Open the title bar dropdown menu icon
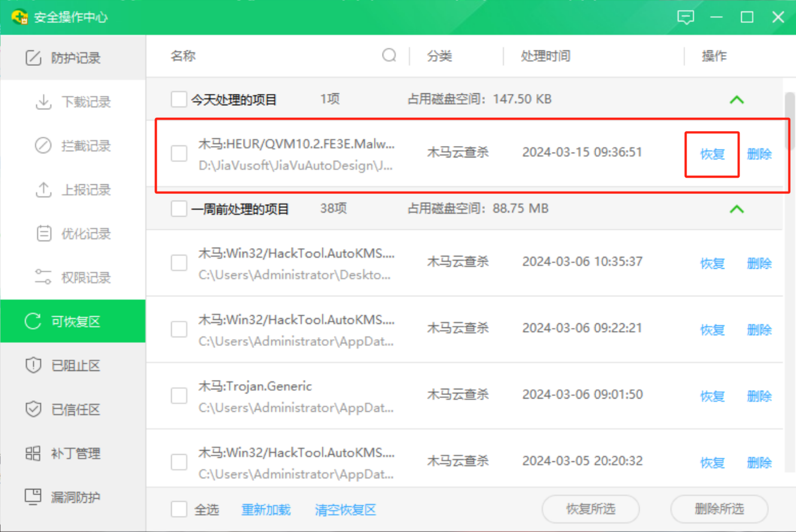Viewport: 796px width, 532px height. [x=716, y=17]
